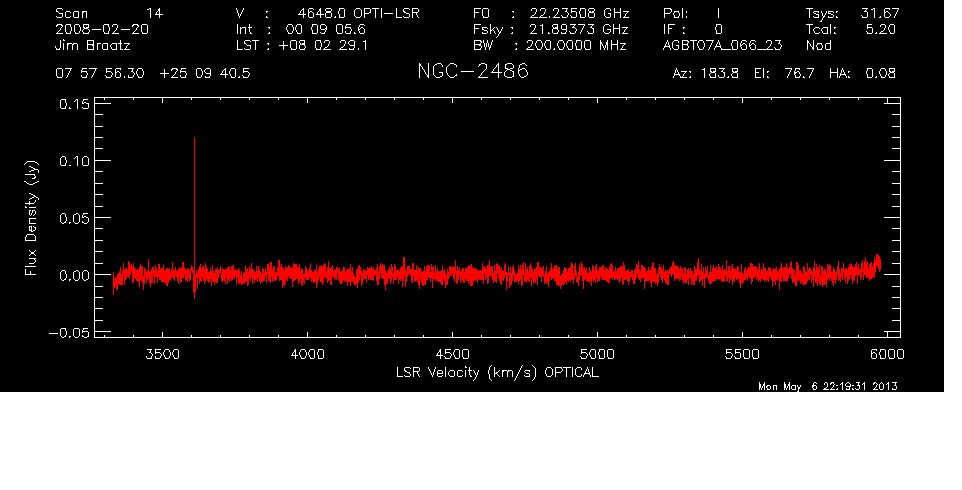Image resolution: width=962 pixels, height=490 pixels.
Task: Select sky frequency 21.89373 GHz
Action: coord(579,29)
